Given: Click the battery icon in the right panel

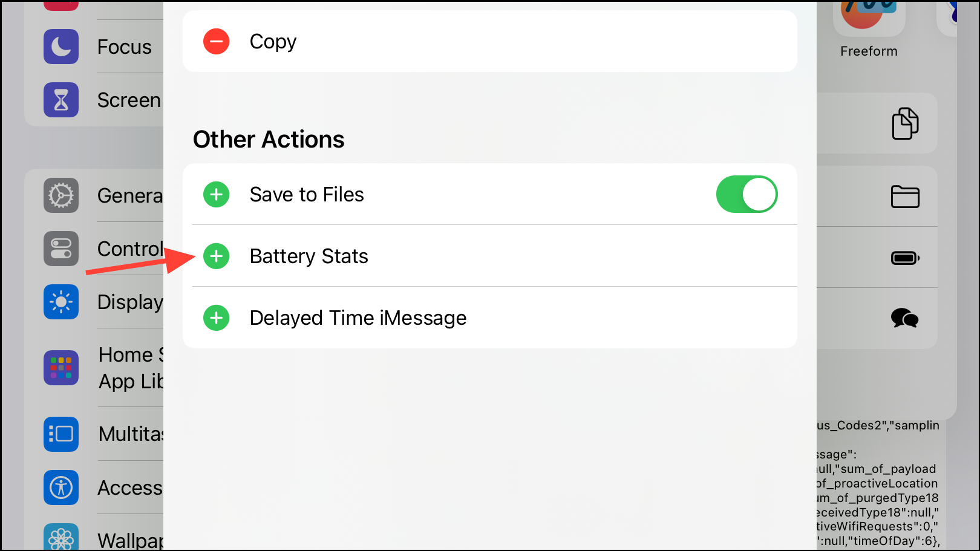Looking at the screenshot, I should 904,257.
